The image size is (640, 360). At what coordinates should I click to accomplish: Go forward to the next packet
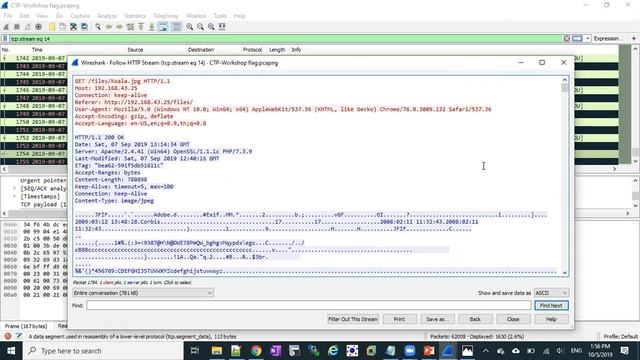pos(119,27)
